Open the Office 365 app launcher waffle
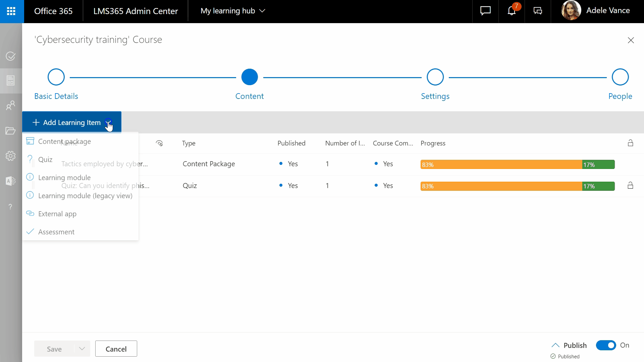This screenshot has width=644, height=362. (11, 11)
